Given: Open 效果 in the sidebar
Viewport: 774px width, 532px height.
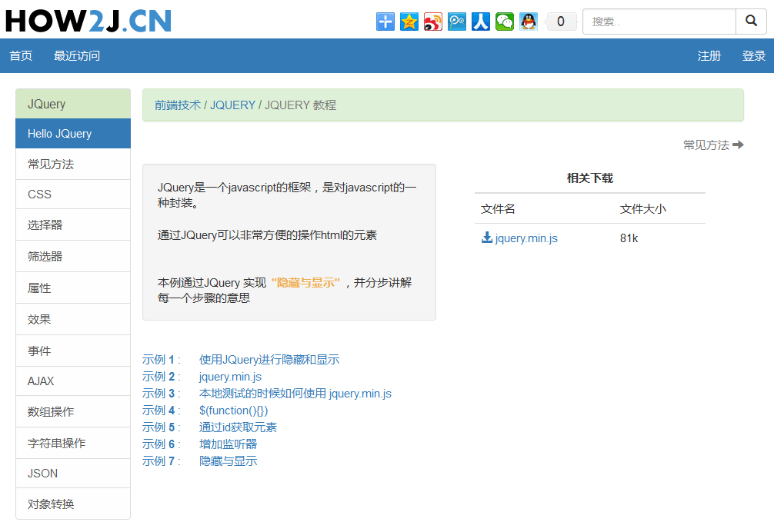Looking at the screenshot, I should pos(73,320).
